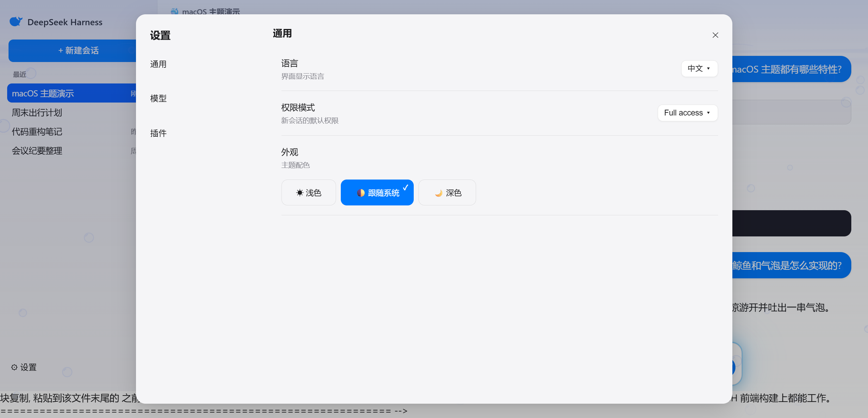Open the 会议纪要整理 conversation

pyautogui.click(x=72, y=151)
